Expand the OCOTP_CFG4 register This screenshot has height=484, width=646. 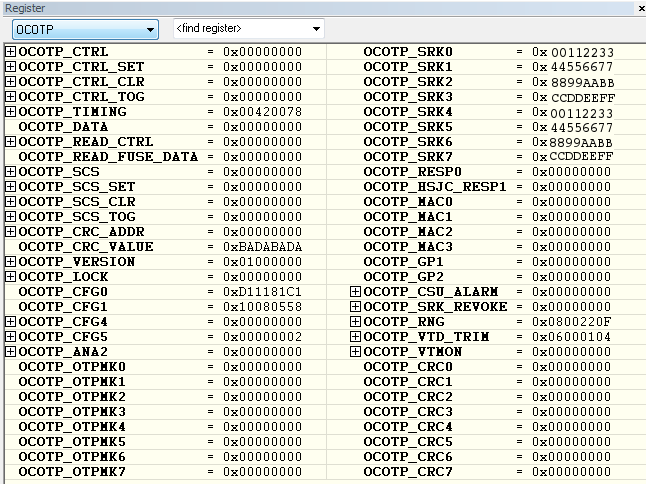(x=10, y=322)
